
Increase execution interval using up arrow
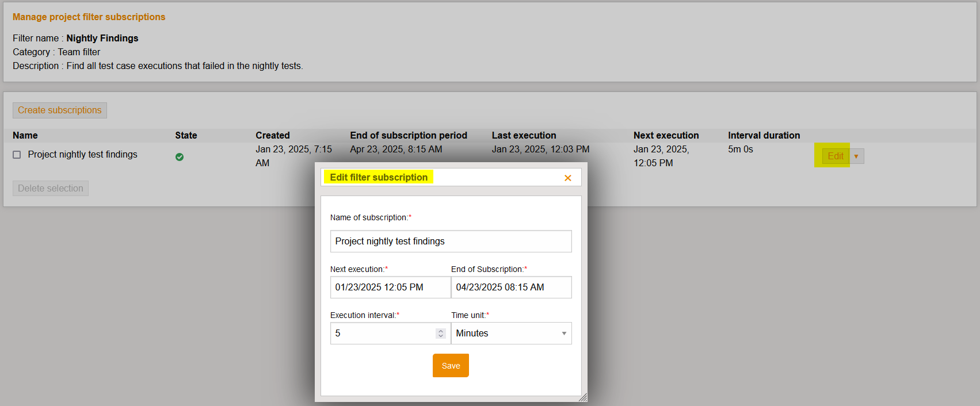441,331
